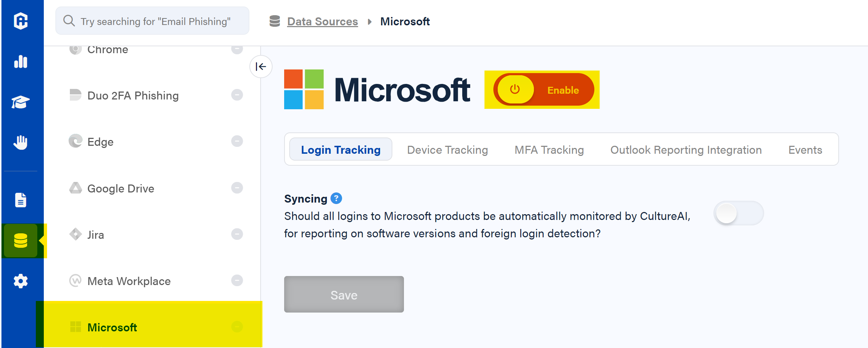Click the CultureAI logo icon
The width and height of the screenshot is (868, 348).
coord(21,22)
